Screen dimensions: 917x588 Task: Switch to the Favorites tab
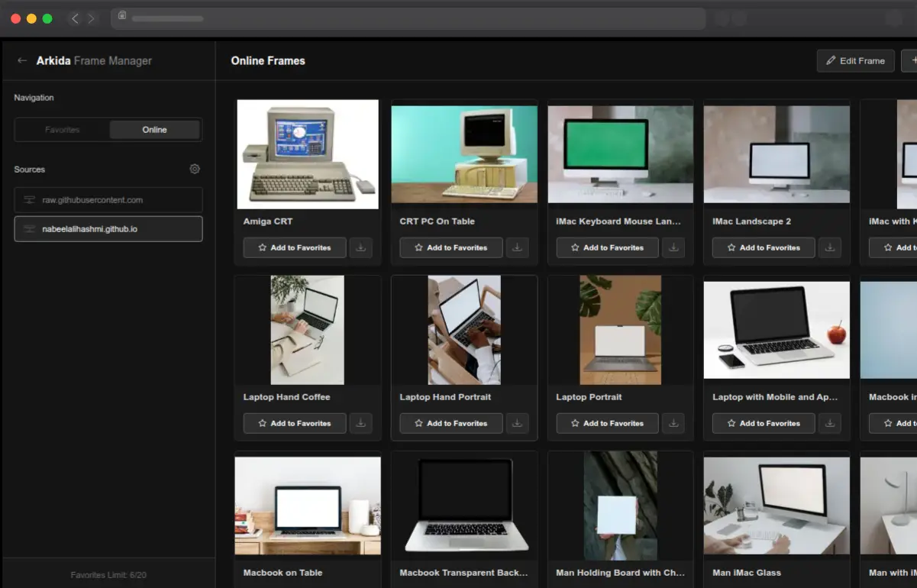(x=62, y=130)
